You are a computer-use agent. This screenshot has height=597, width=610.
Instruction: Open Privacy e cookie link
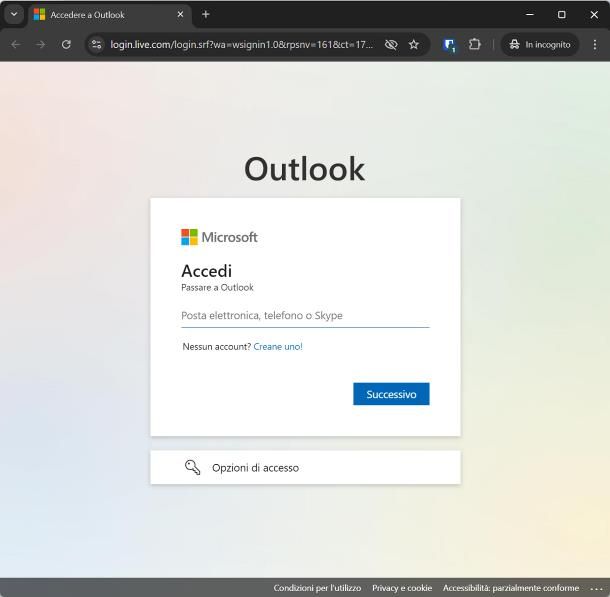402,588
